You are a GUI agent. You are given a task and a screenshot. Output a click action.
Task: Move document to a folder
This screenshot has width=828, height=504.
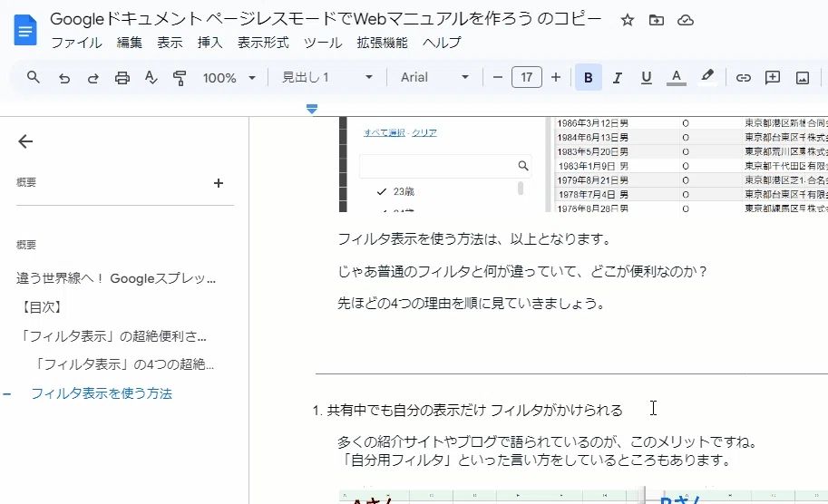pyautogui.click(x=657, y=21)
